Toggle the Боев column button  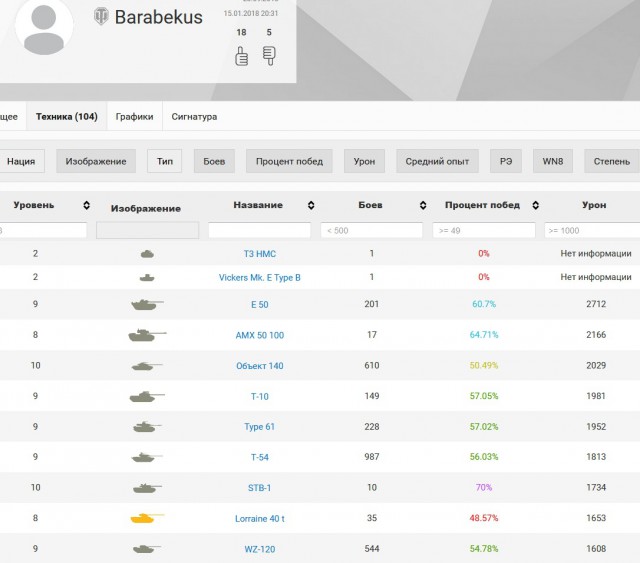tap(214, 161)
